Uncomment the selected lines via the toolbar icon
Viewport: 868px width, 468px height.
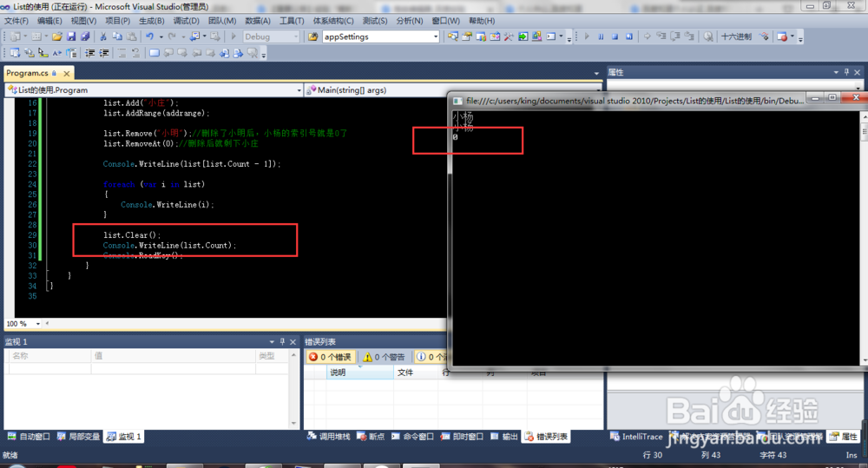(135, 53)
